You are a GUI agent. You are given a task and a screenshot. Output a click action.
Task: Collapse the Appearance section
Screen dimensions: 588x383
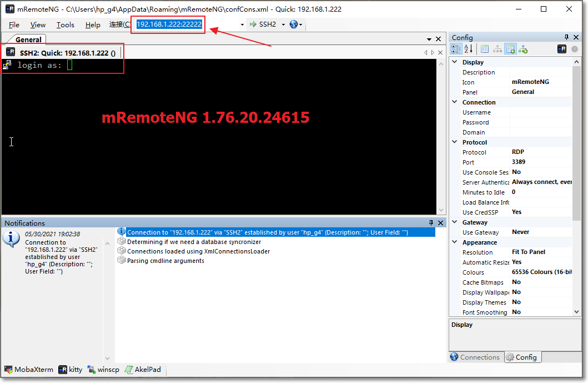[x=455, y=242]
